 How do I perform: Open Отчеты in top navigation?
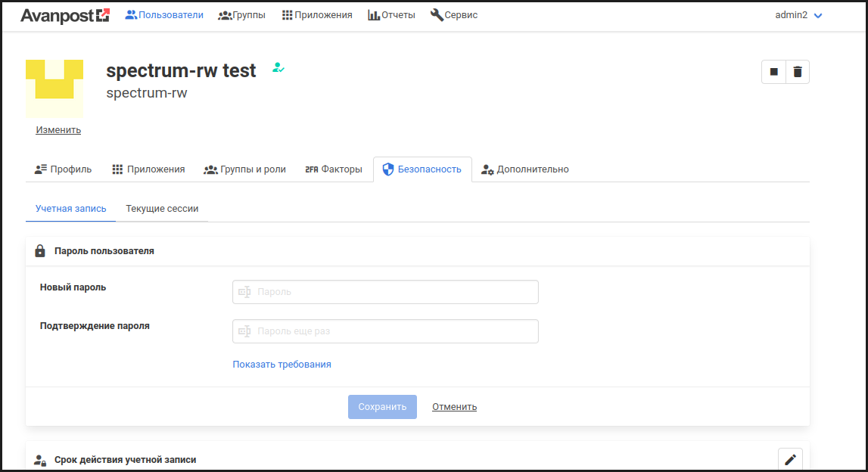391,15
